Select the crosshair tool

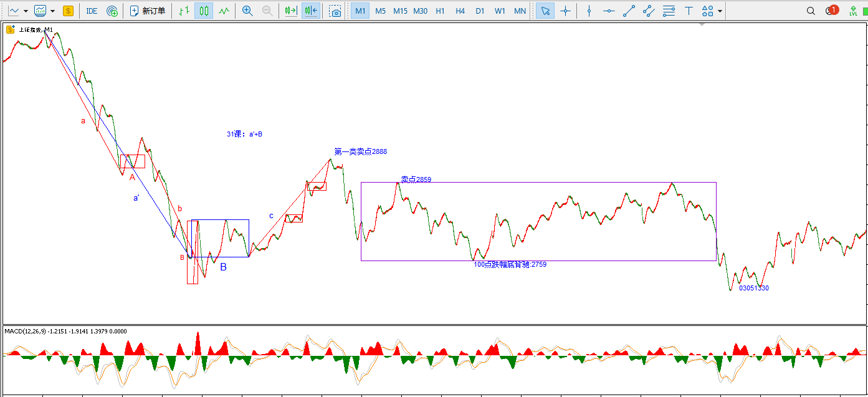[x=565, y=11]
